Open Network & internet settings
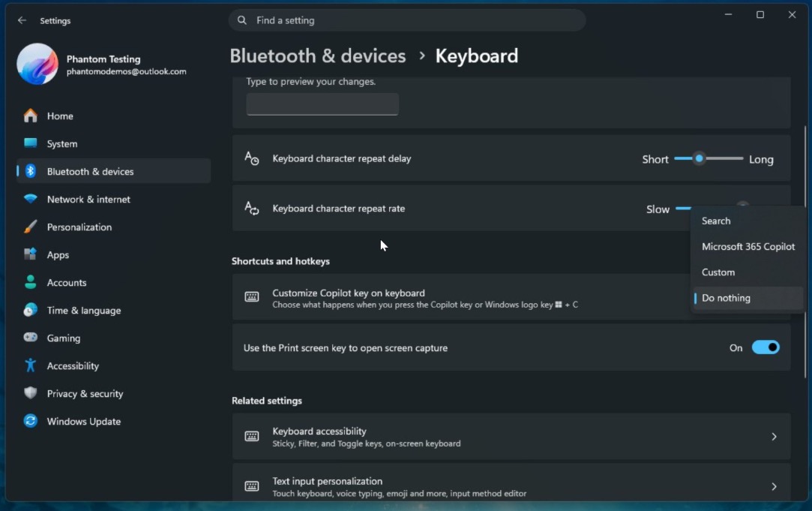 point(113,199)
